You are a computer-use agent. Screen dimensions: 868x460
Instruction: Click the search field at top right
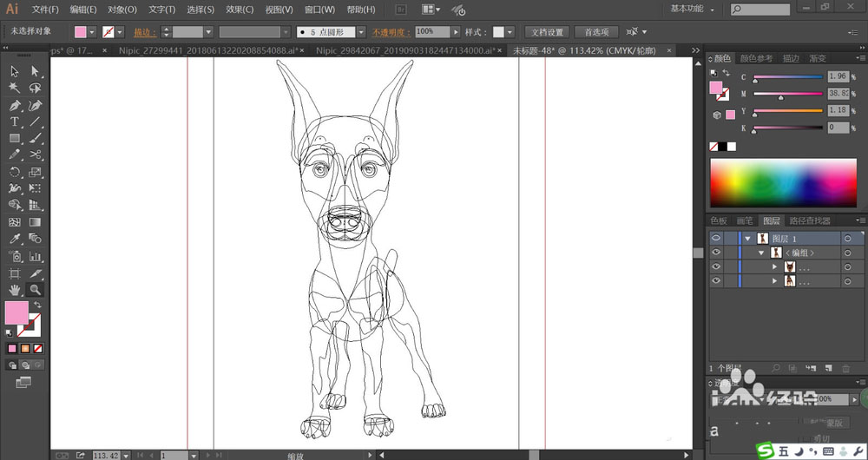(x=760, y=10)
